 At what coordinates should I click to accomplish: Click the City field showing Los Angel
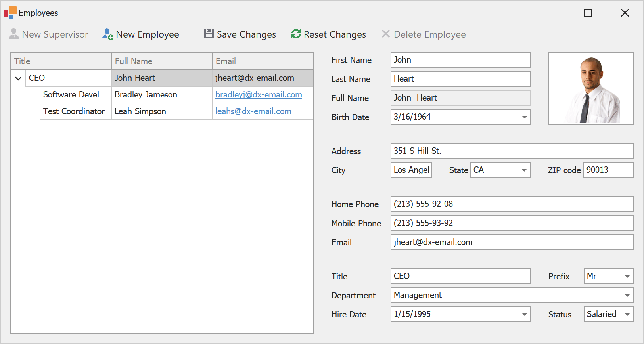411,170
